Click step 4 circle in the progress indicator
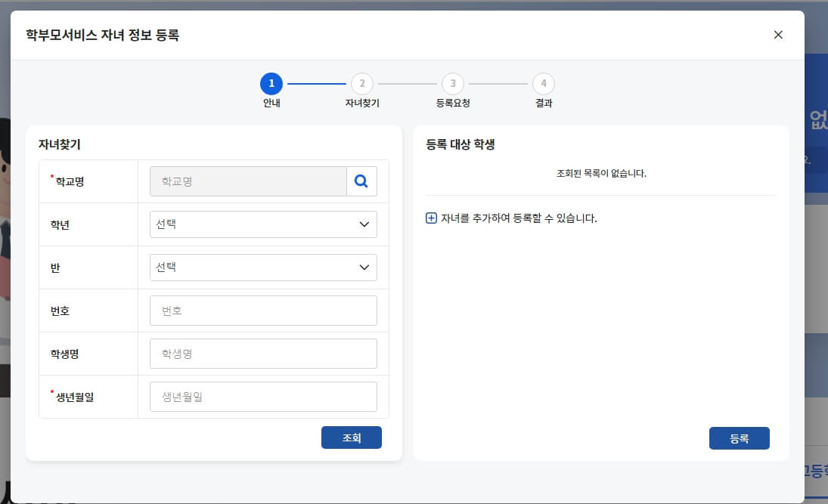This screenshot has height=504, width=828. 542,85
